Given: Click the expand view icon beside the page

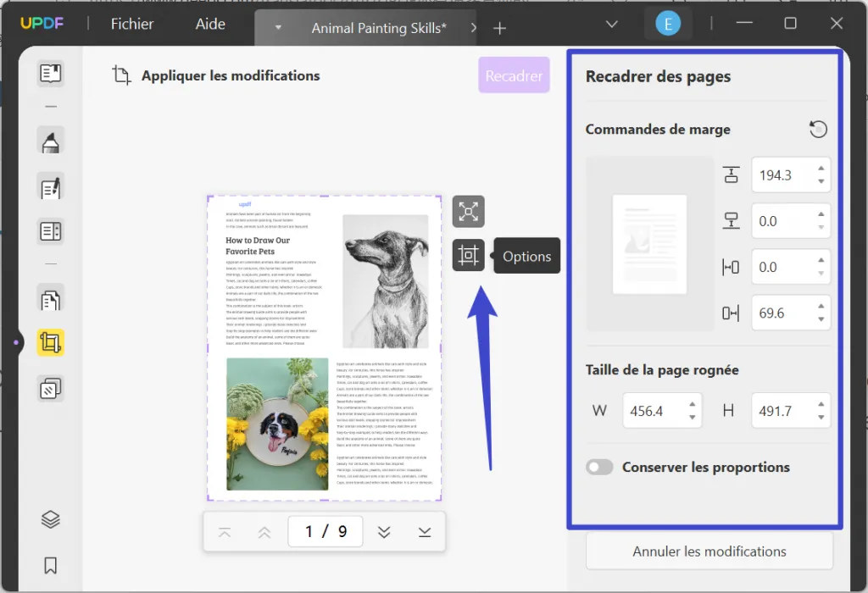Looking at the screenshot, I should (x=468, y=212).
